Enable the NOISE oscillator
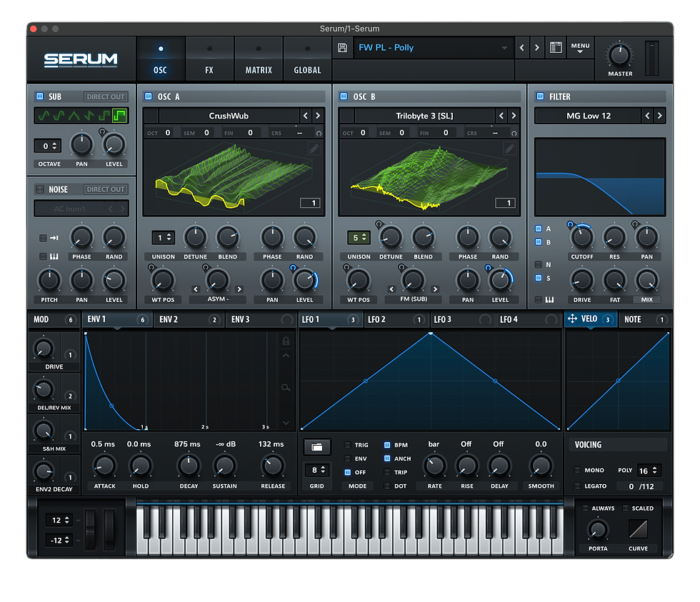 pos(40,189)
